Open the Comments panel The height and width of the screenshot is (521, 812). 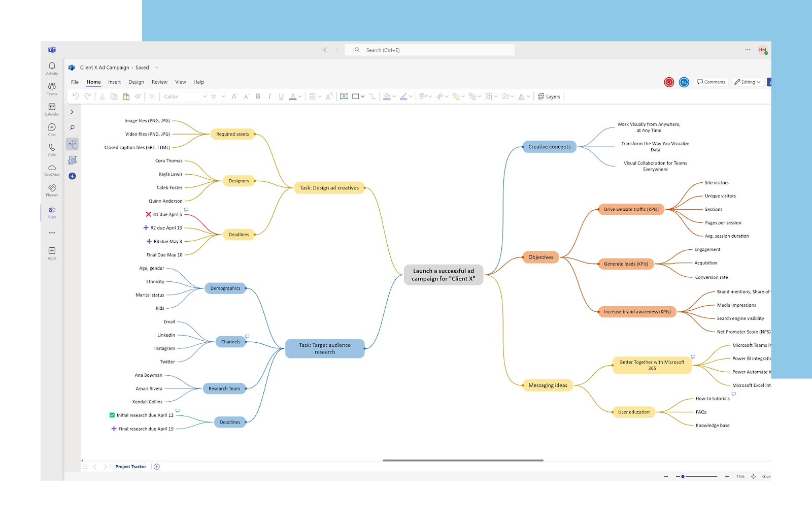coord(710,82)
